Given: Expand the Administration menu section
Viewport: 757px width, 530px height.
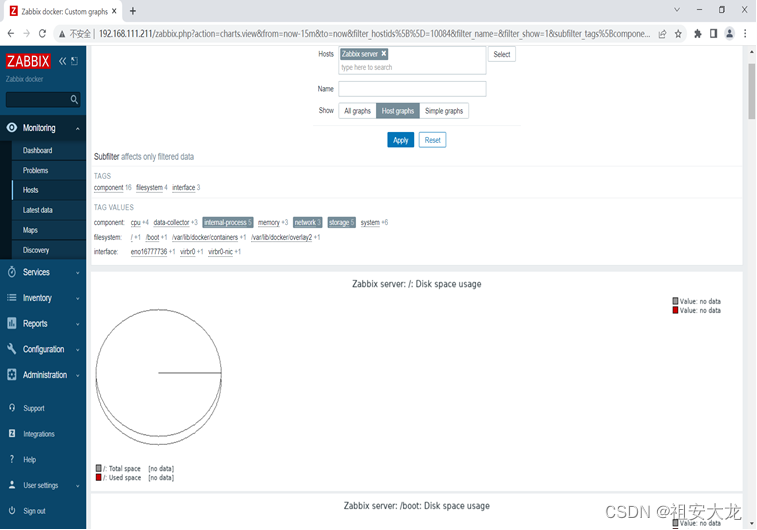Looking at the screenshot, I should 77,375.
